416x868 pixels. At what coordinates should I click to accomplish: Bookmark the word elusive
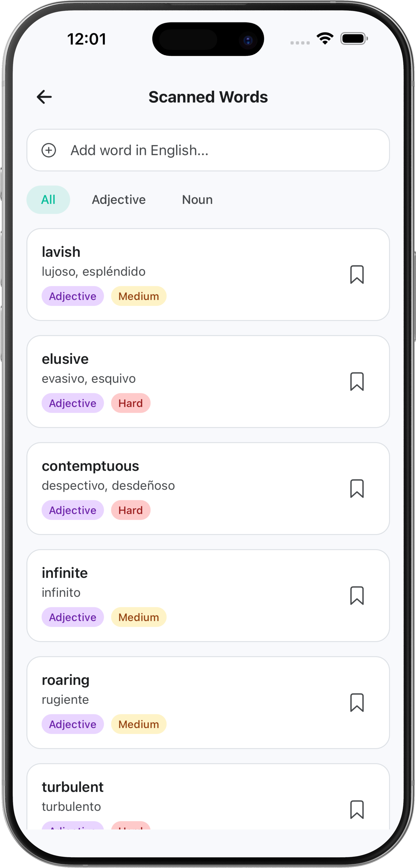pos(357,382)
